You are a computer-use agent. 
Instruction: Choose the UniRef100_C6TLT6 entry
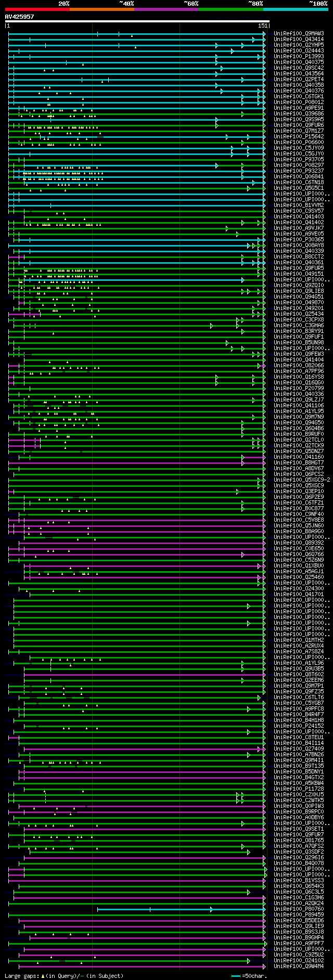tap(299, 697)
